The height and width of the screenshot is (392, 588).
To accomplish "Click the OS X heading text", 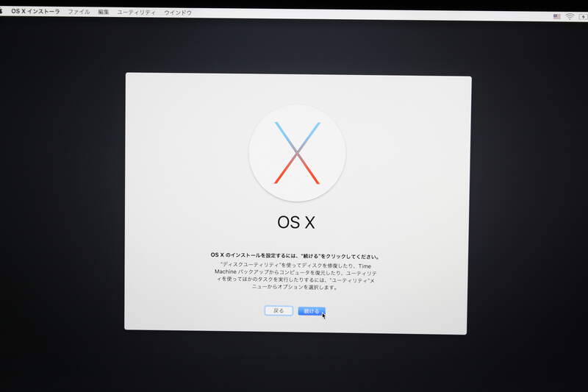I will coord(296,222).
